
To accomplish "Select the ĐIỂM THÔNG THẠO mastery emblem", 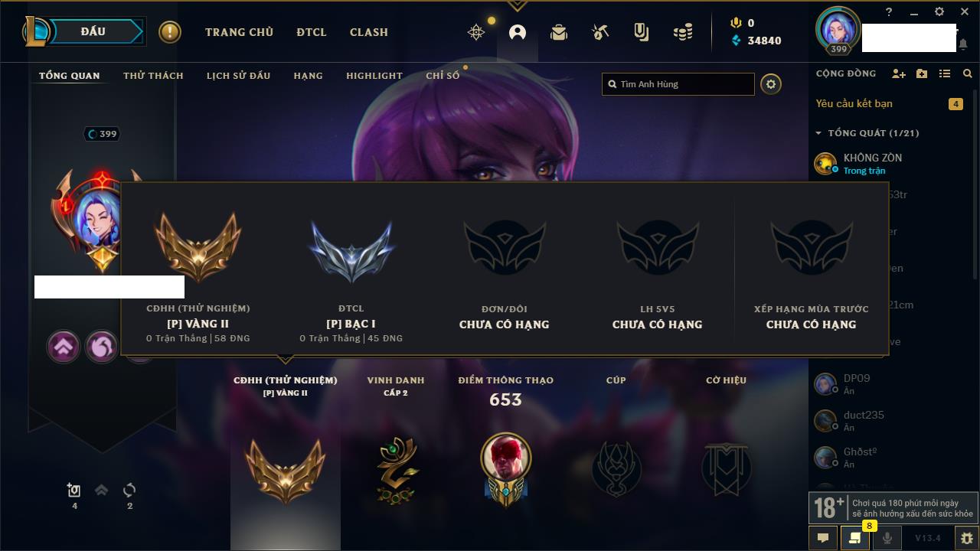I will 505,468.
